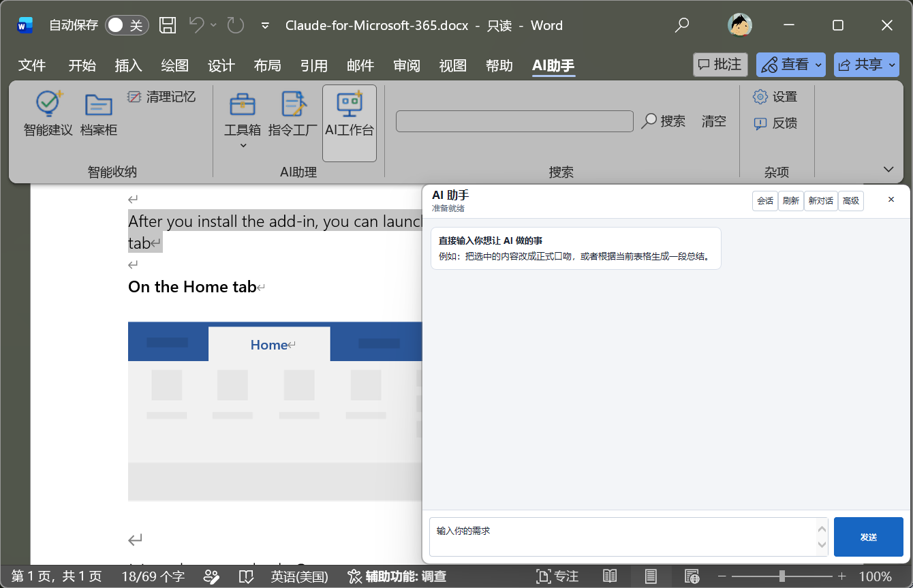The height and width of the screenshot is (588, 913).
Task: Switch to the 布局 ribbon tab
Action: pos(268,65)
